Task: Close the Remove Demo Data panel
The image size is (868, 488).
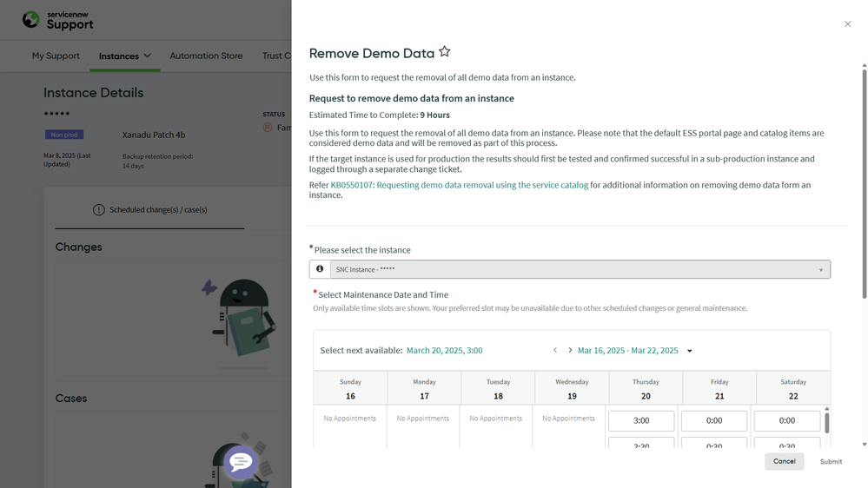Action: click(x=847, y=23)
